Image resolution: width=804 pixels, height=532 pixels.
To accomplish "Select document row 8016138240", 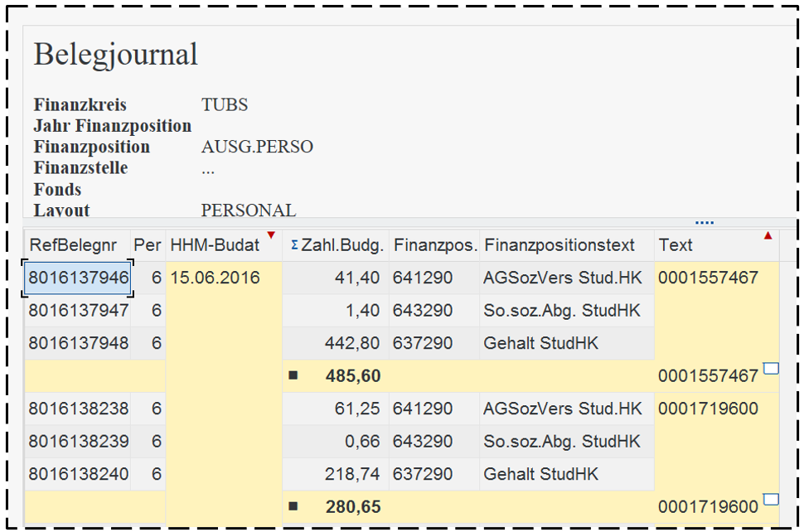I will 79,474.
